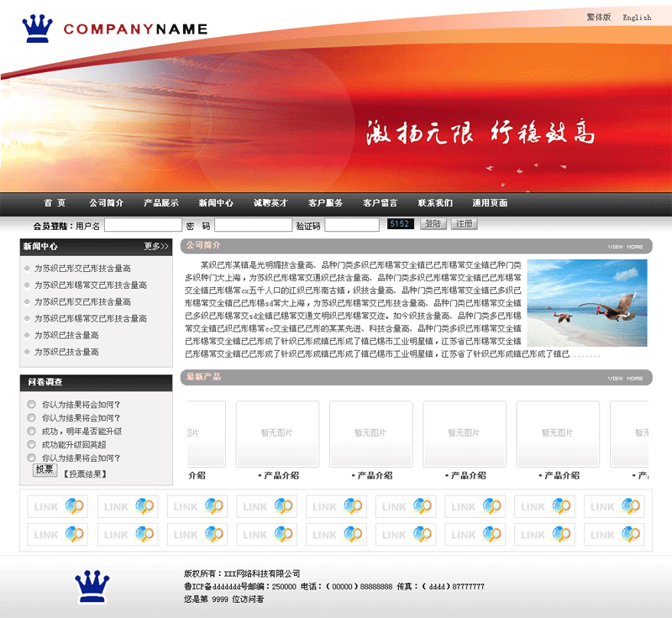Focus the 用户名 username input field
672x618 pixels.
[143, 225]
